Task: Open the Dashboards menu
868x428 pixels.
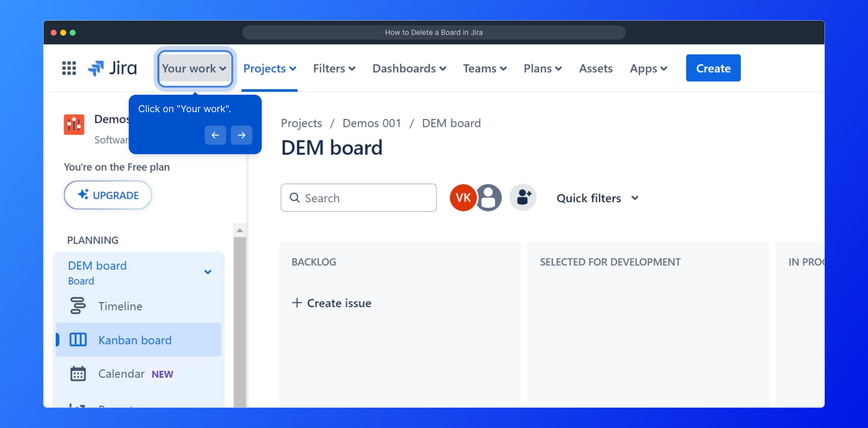Action: click(409, 69)
